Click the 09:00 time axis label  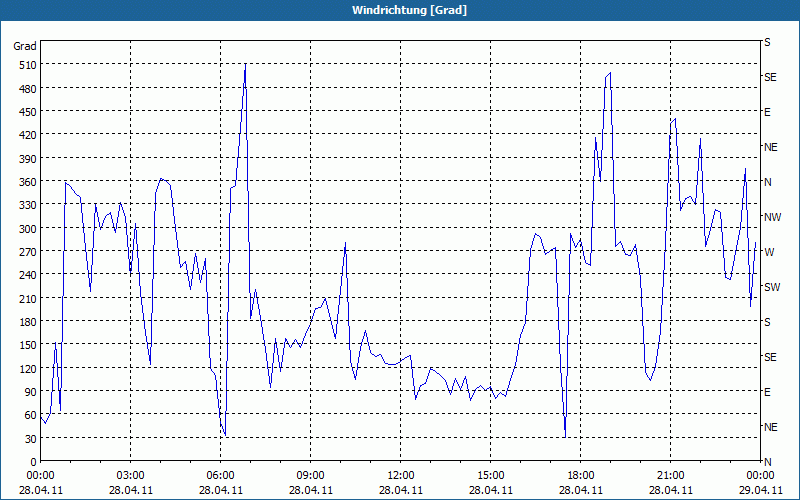(x=310, y=476)
